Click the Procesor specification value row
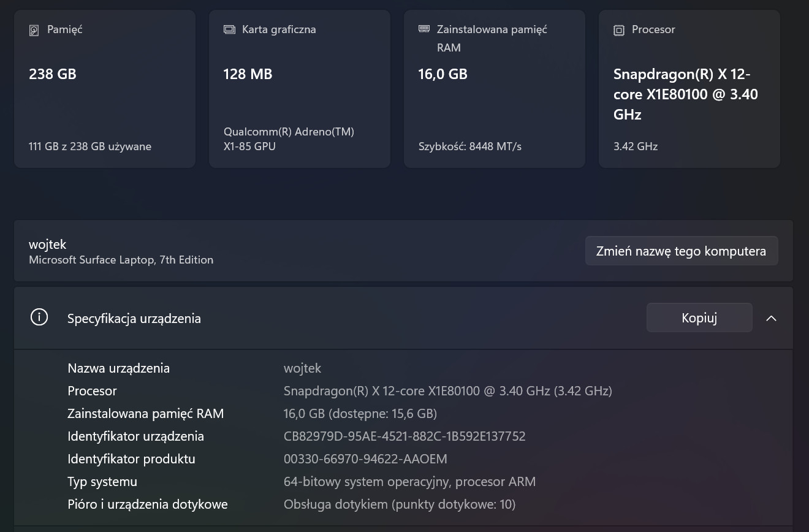The image size is (809, 532). (x=447, y=391)
